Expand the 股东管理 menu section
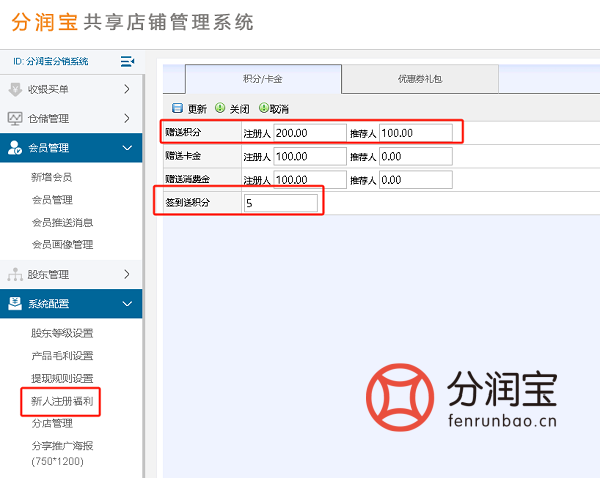This screenshot has height=478, width=600. (x=127, y=274)
